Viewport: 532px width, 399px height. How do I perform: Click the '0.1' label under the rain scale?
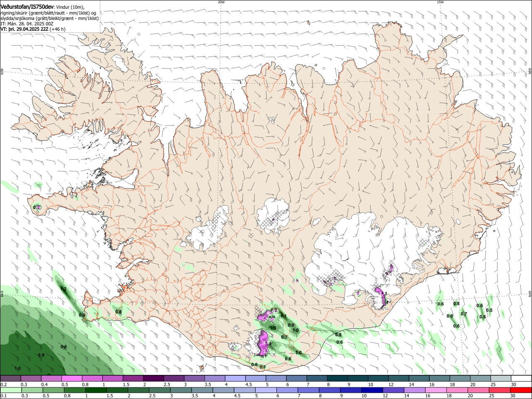pos(3,396)
